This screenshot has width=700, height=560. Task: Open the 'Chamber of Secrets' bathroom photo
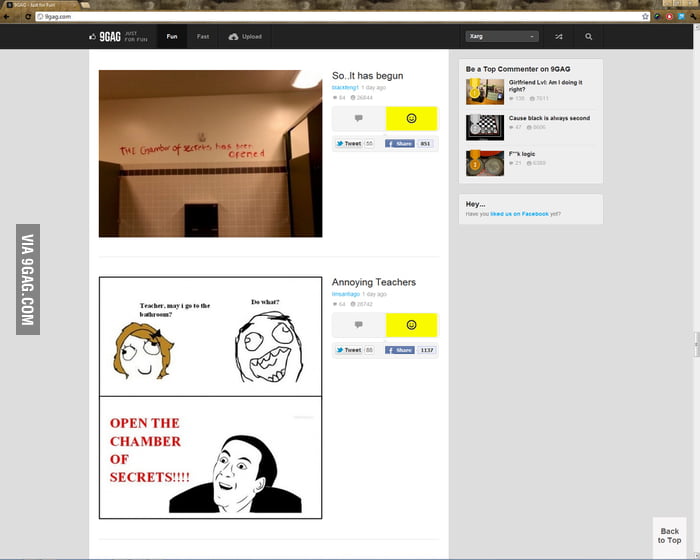(x=210, y=153)
